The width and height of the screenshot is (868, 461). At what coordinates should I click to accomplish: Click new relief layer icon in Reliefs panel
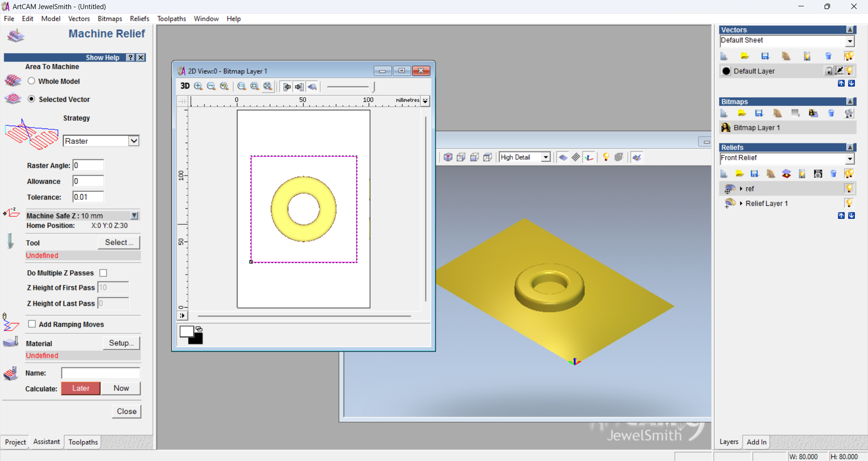point(724,174)
